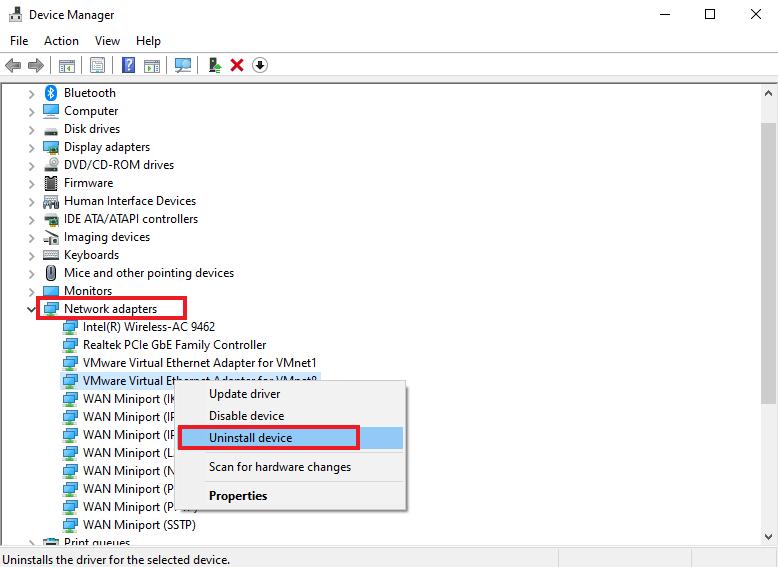Select Realtek PCIe GbE Family Controller
The width and height of the screenshot is (778, 567).
click(x=174, y=345)
